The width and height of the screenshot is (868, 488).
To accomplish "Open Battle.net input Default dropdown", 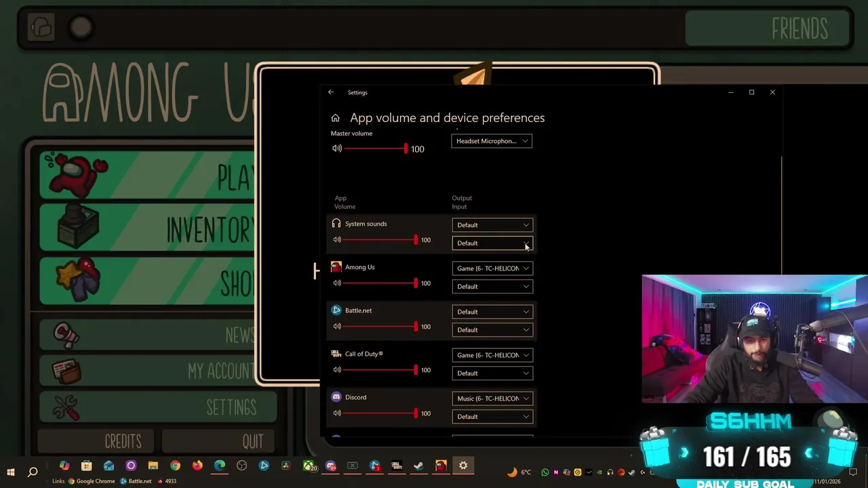I will coord(492,330).
